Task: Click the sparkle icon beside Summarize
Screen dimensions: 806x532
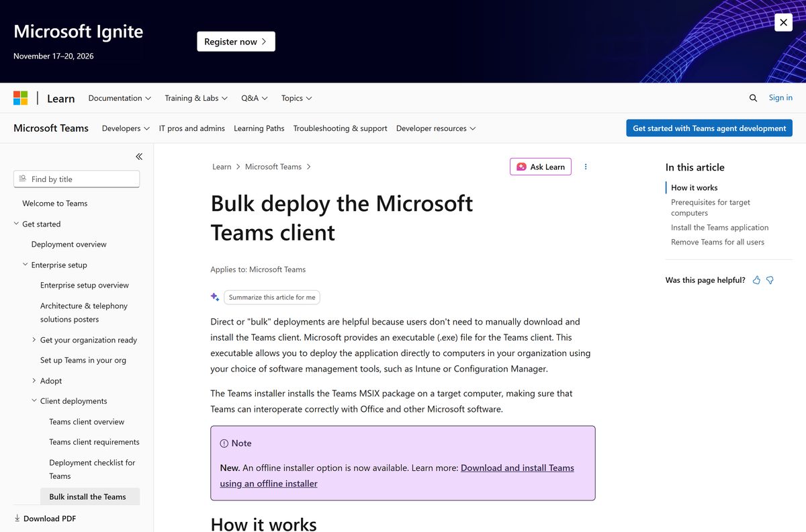Action: [215, 297]
